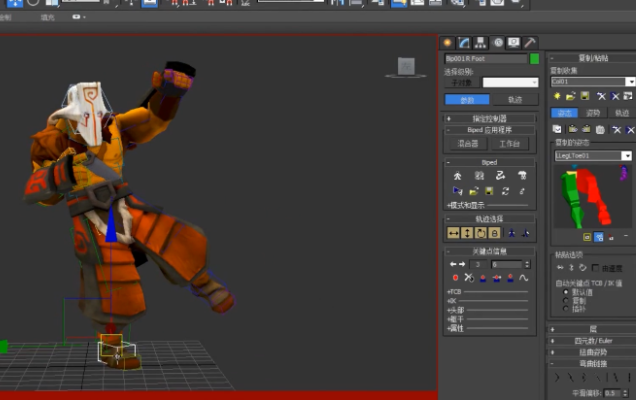Click the Bip001 R Foot name field
636x400 pixels.
pos(486,59)
